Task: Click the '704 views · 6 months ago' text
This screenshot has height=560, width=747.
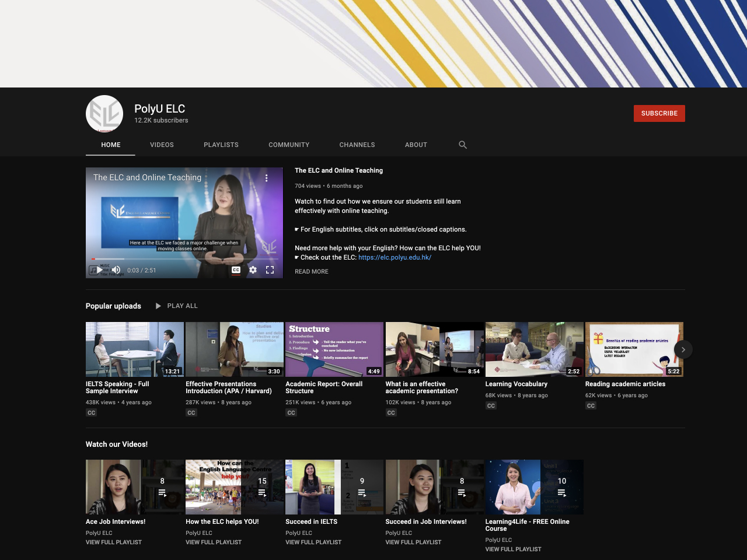Action: coord(329,186)
